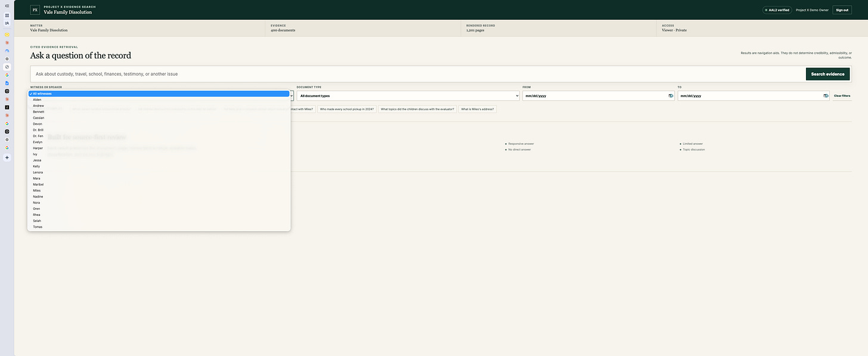868x356 pixels.
Task: Choose Mara from the dropdown list
Action: tap(159, 178)
